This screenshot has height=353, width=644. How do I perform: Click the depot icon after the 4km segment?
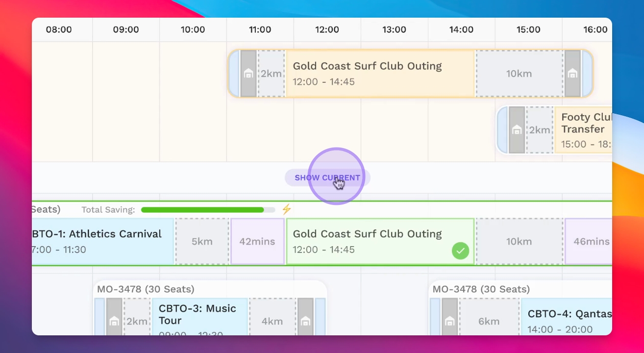[x=305, y=321]
